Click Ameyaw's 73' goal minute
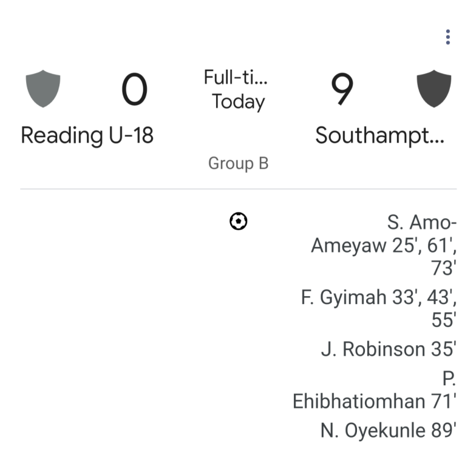Image resolution: width=476 pixels, height=455 pixels. pos(443,269)
